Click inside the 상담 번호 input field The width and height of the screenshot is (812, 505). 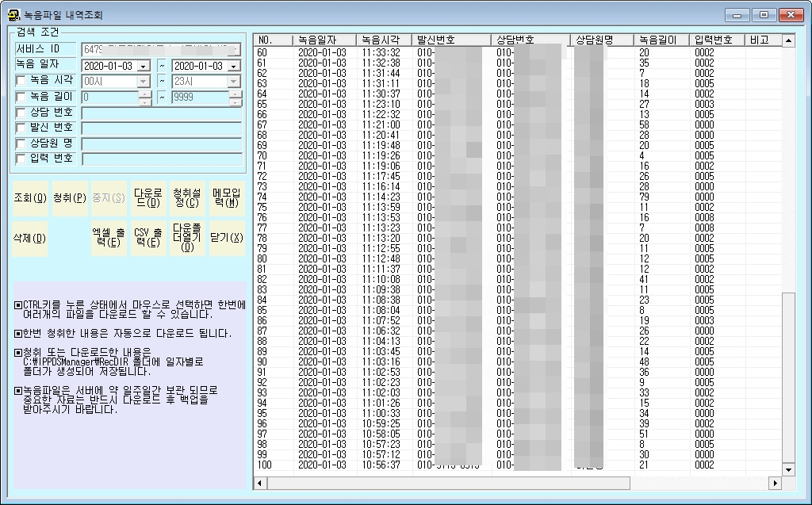[162, 113]
